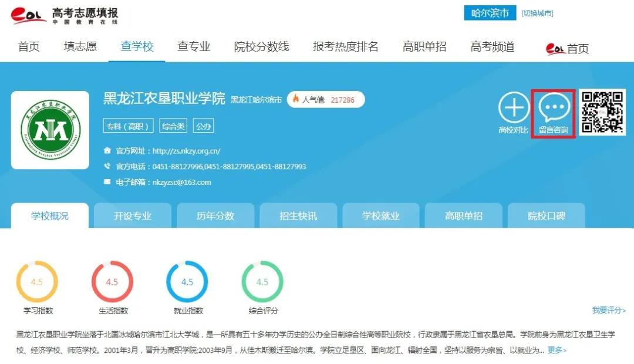634x364 pixels.
Task: Switch to the 学校概况 tab
Action: coord(50,215)
